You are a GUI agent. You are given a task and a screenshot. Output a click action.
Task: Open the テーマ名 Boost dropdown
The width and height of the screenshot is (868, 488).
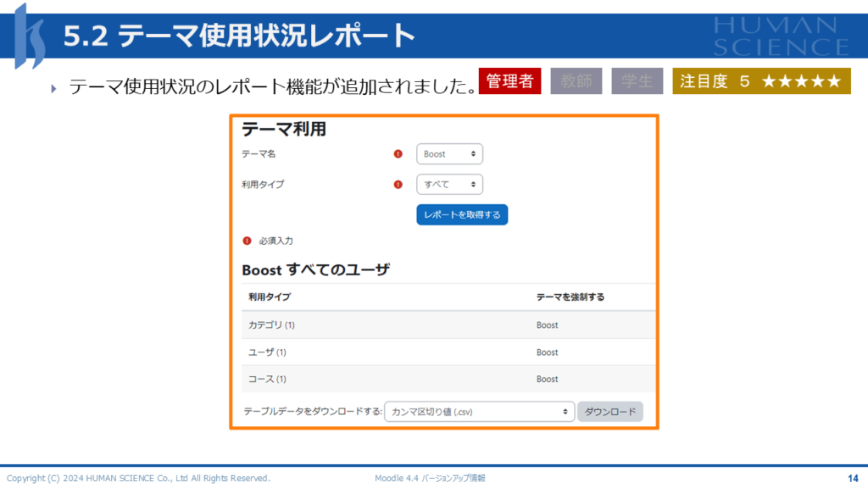tap(449, 154)
